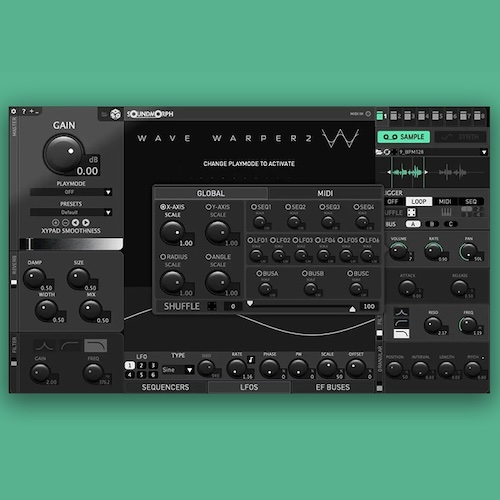Open the SEQUENCERS tab
500x500 pixels.
[166, 387]
